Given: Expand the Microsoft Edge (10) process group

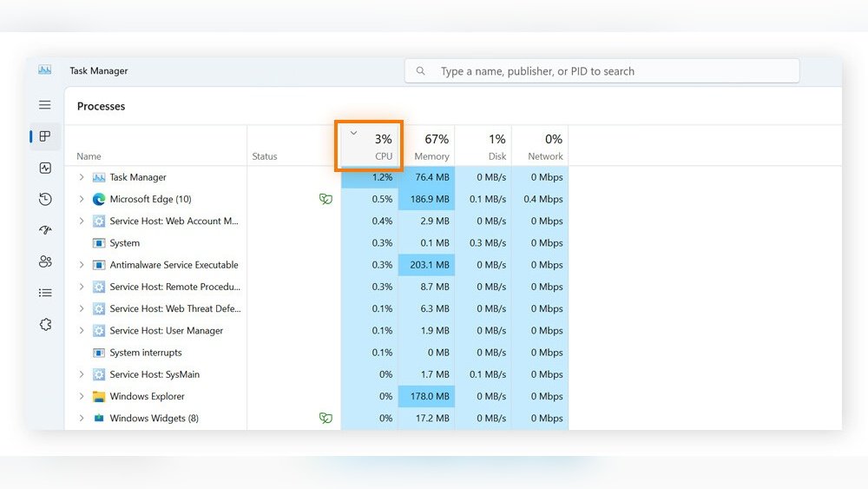Looking at the screenshot, I should (x=82, y=199).
